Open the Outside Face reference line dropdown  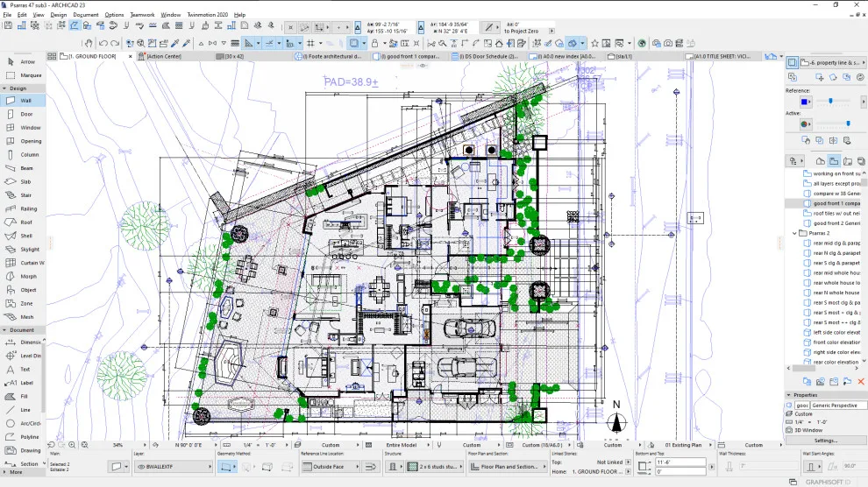[x=328, y=467]
